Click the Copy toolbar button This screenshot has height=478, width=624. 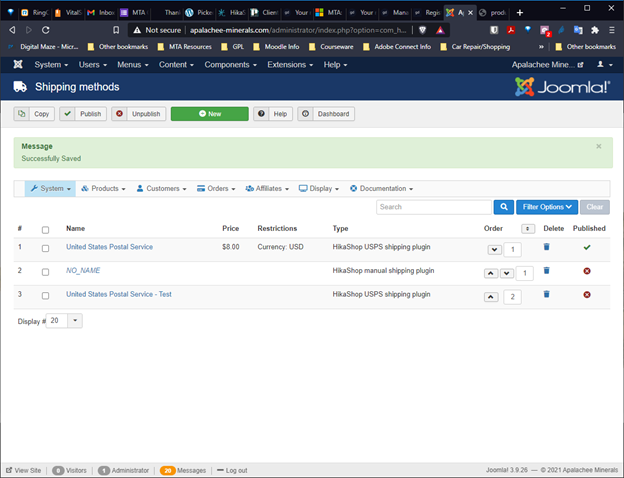[34, 114]
